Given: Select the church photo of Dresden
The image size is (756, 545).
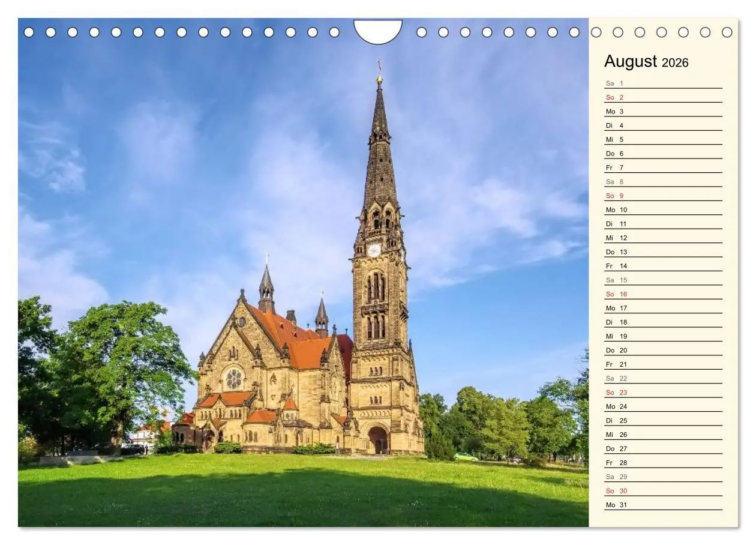Looking at the screenshot, I should coord(300,270).
